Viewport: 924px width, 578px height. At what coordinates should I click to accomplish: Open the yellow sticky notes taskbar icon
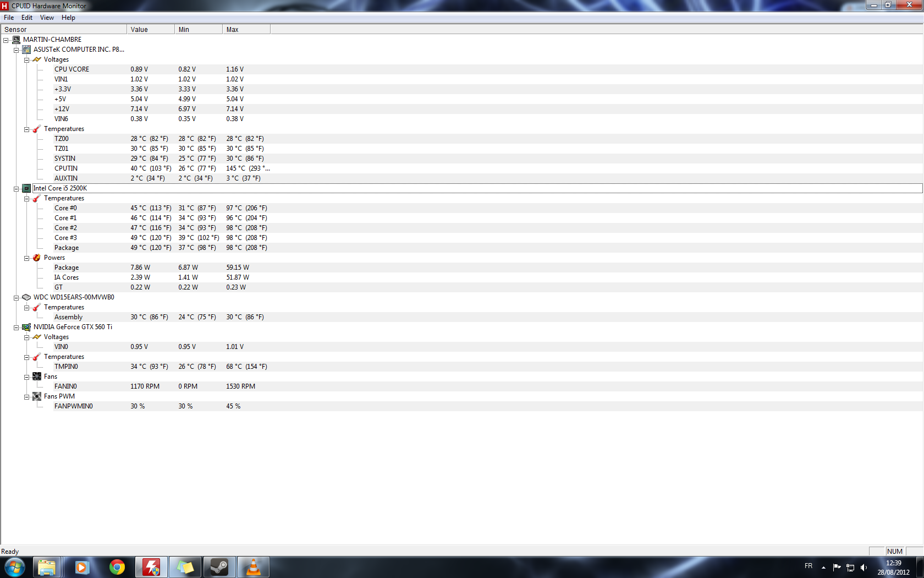[185, 567]
